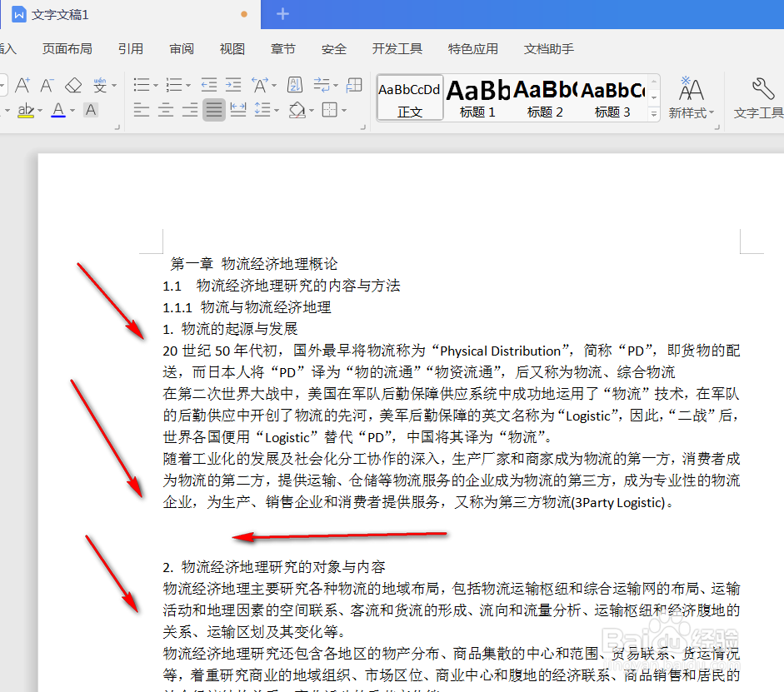The height and width of the screenshot is (692, 784).
Task: Clear formatting with the eraser icon
Action: 73,86
